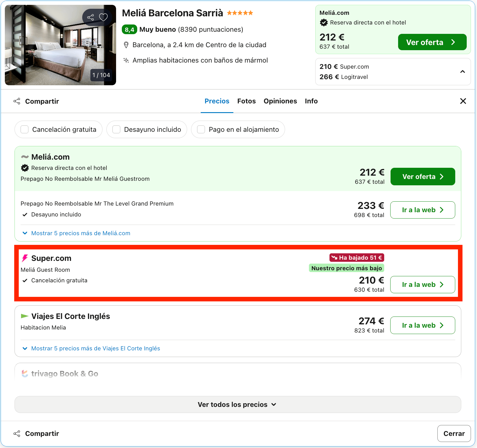Open the Opiniones tab

pyautogui.click(x=280, y=101)
